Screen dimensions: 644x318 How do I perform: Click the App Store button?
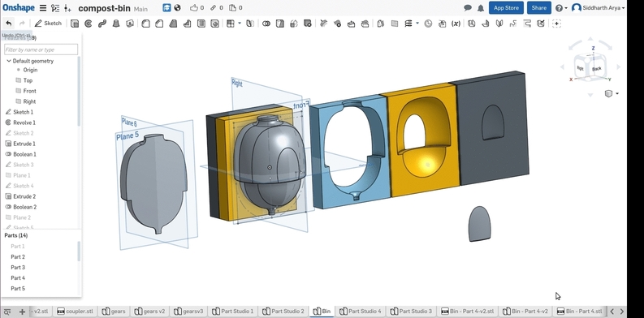[x=506, y=8]
